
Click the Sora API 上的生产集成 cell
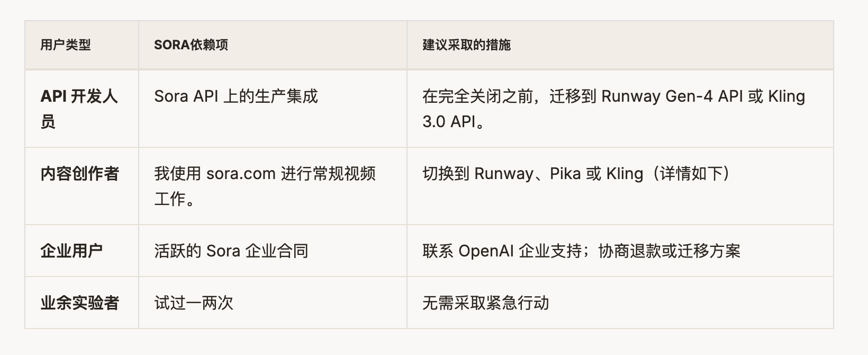(x=236, y=96)
